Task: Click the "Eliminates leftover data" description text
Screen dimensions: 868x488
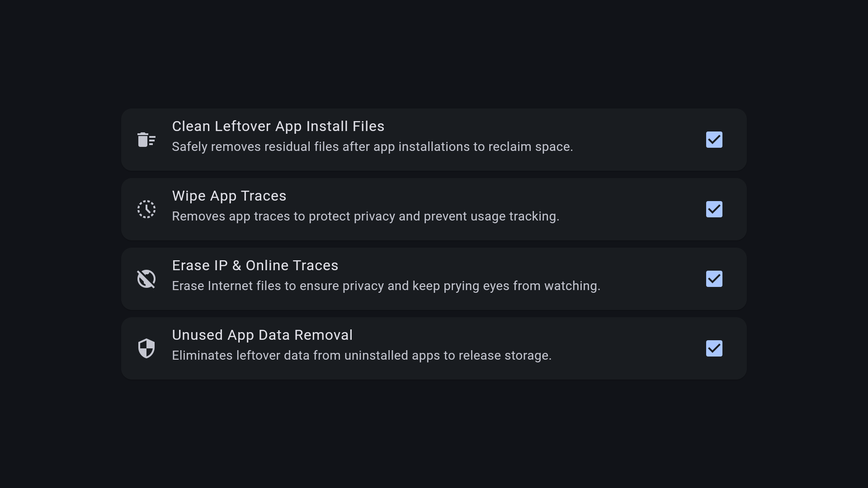Action: [x=361, y=356]
